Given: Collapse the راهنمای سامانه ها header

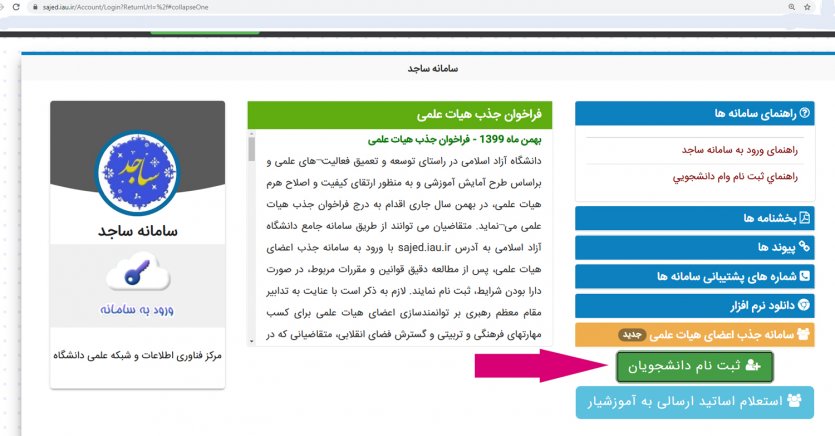Looking at the screenshot, I should click(x=740, y=114).
